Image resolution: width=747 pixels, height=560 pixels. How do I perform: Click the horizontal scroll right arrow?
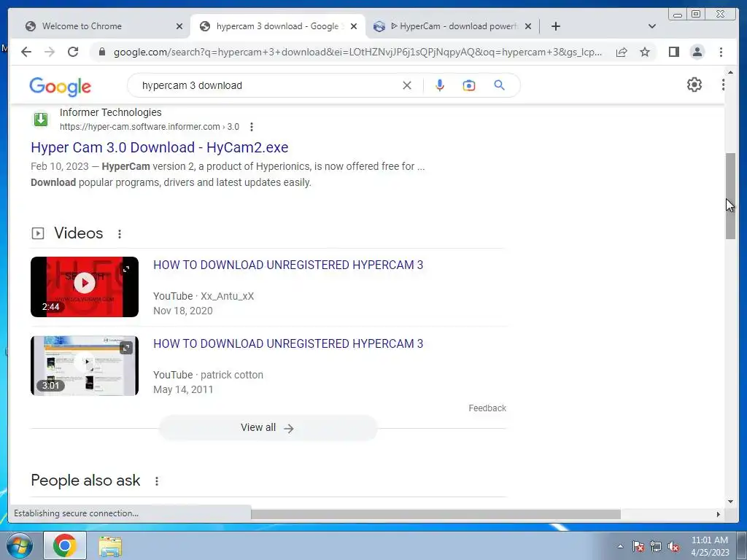coord(719,514)
